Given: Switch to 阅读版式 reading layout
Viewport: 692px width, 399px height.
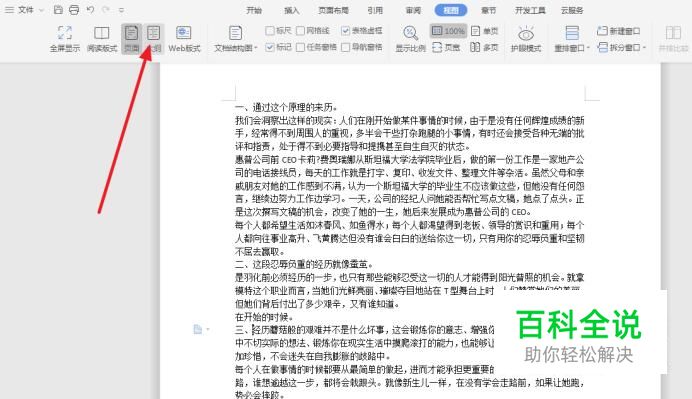Looking at the screenshot, I should click(102, 39).
